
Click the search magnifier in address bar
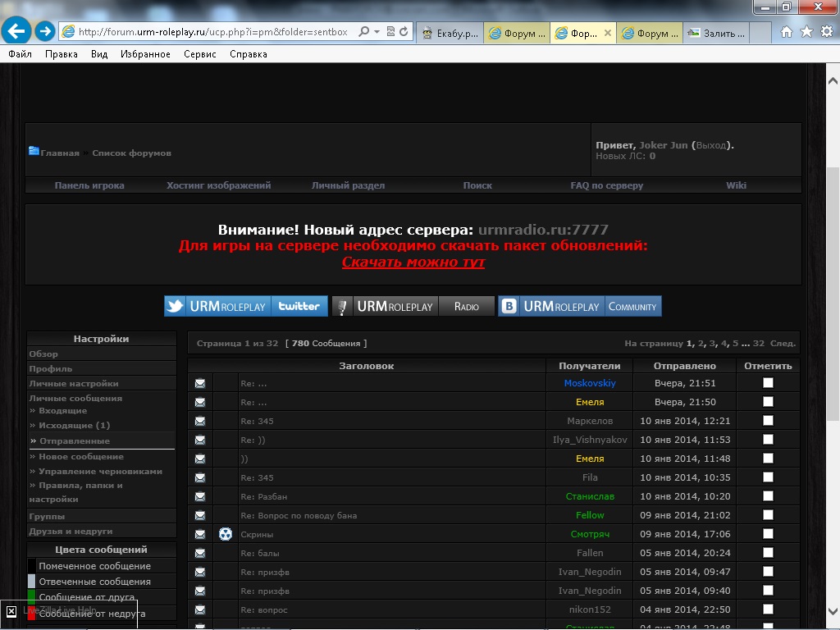(x=363, y=32)
